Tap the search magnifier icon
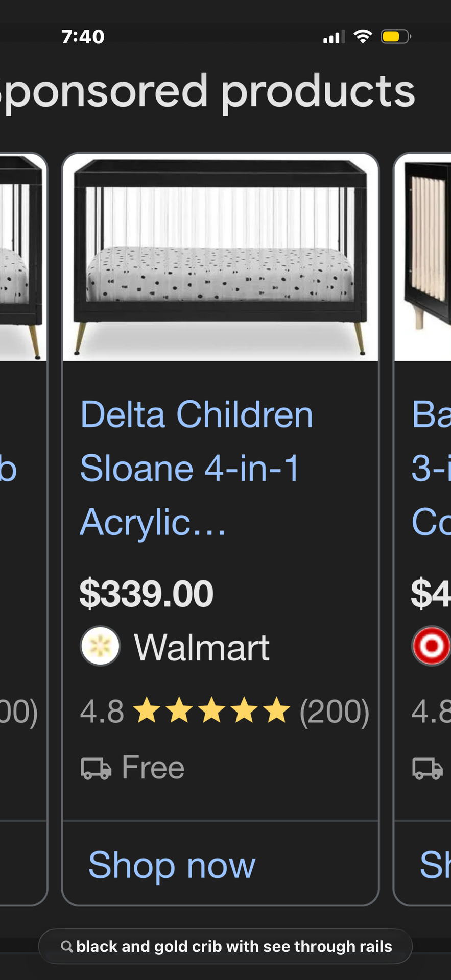 [x=66, y=947]
